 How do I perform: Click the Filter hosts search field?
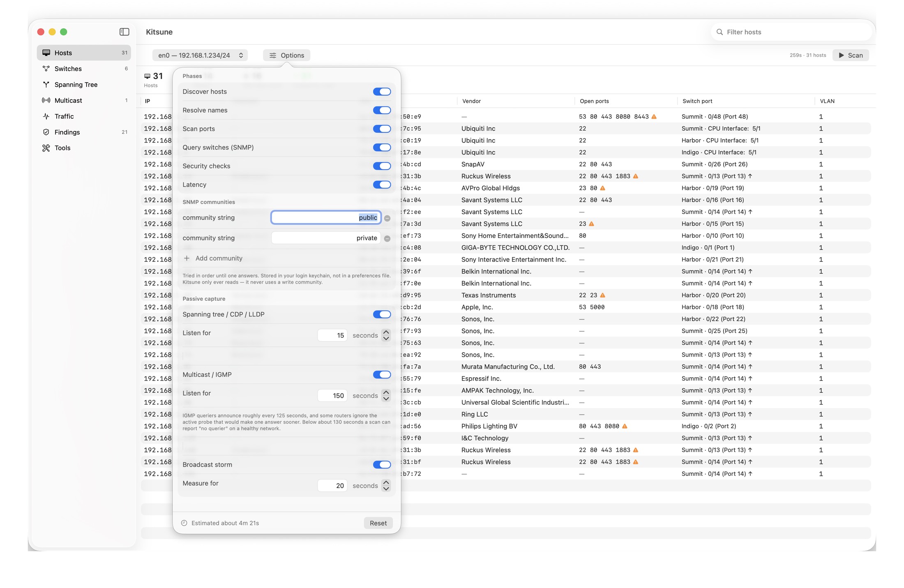791,32
